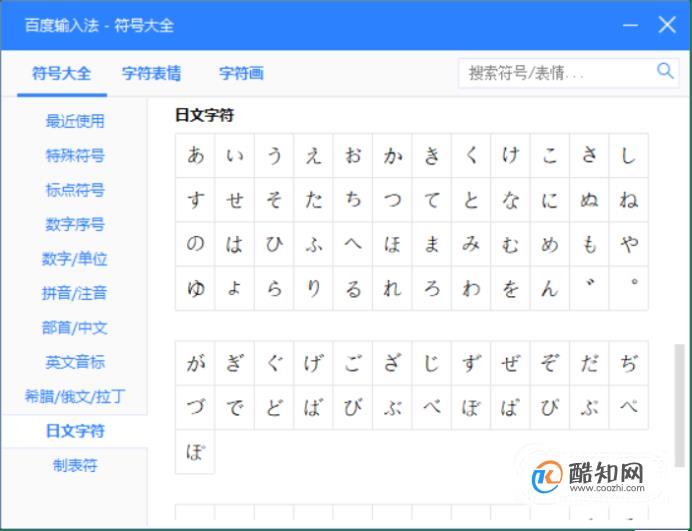The image size is (692, 531).
Task: Insert the hiragana う character
Action: pos(274,155)
